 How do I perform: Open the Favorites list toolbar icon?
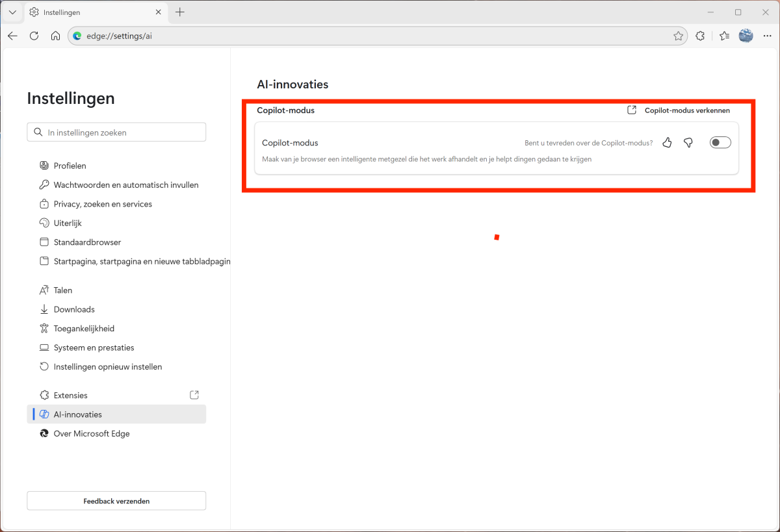[x=724, y=36]
